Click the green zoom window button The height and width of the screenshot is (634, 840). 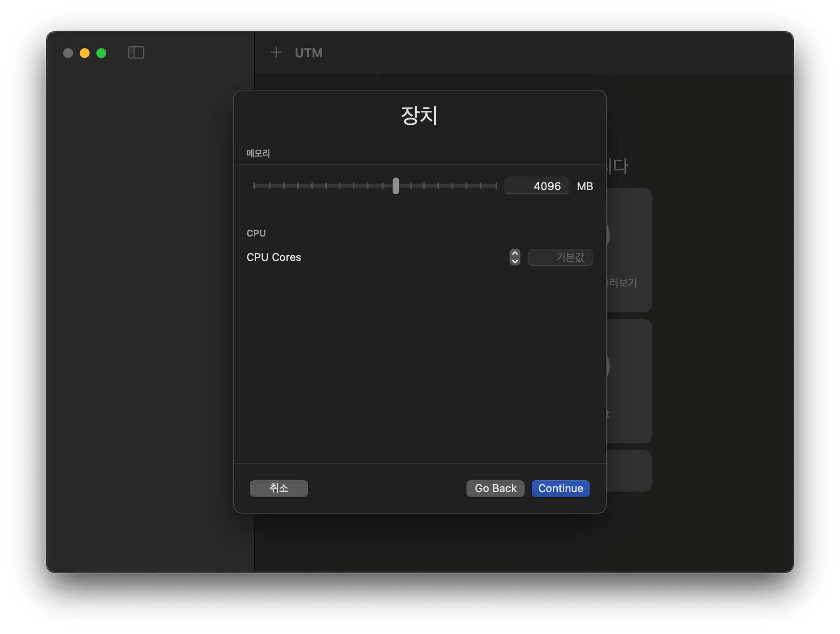pos(101,53)
